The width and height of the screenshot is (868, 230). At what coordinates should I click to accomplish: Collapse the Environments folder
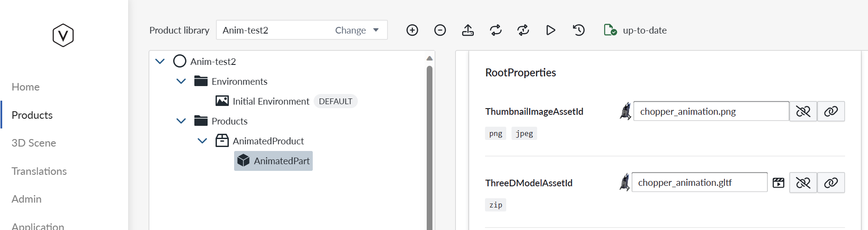coord(181,81)
